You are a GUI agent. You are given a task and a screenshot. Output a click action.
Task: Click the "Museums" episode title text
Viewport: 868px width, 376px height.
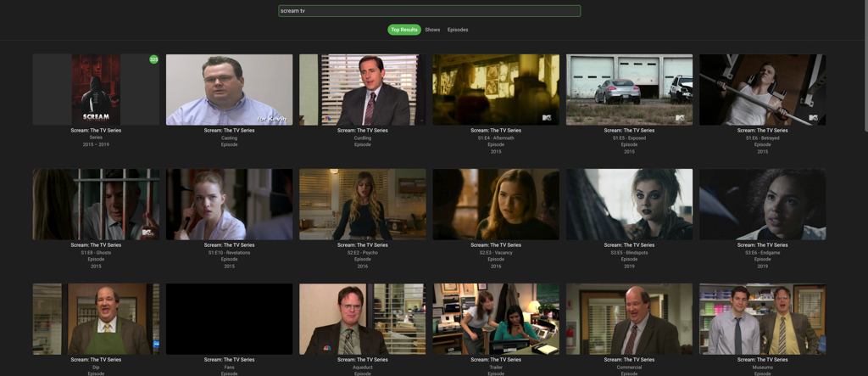click(x=762, y=368)
